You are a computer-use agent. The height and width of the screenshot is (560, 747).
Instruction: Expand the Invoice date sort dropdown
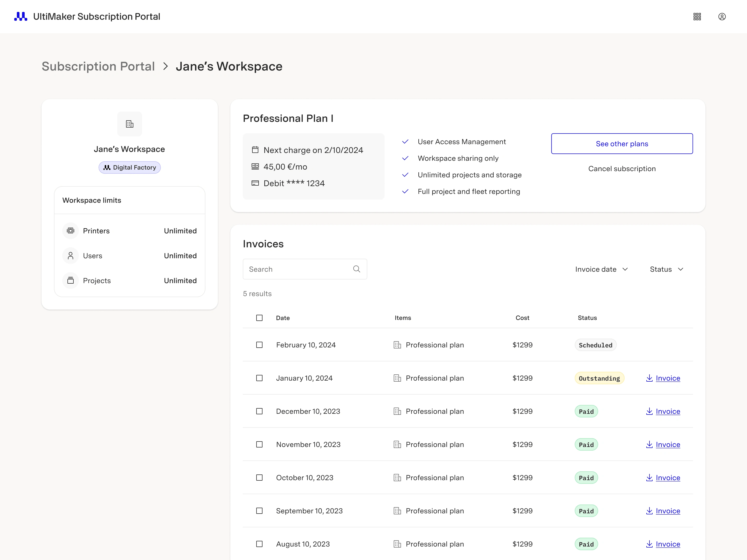(x=601, y=269)
